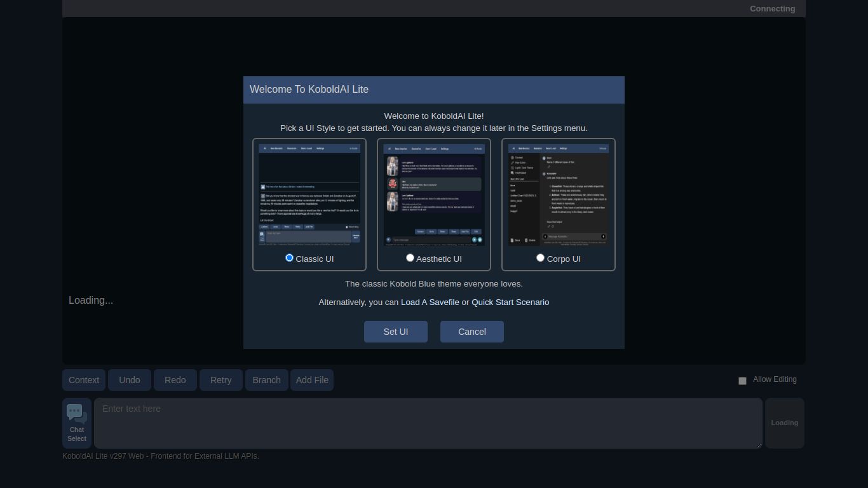This screenshot has width=868, height=488.
Task: Branch the current story
Action: click(266, 379)
